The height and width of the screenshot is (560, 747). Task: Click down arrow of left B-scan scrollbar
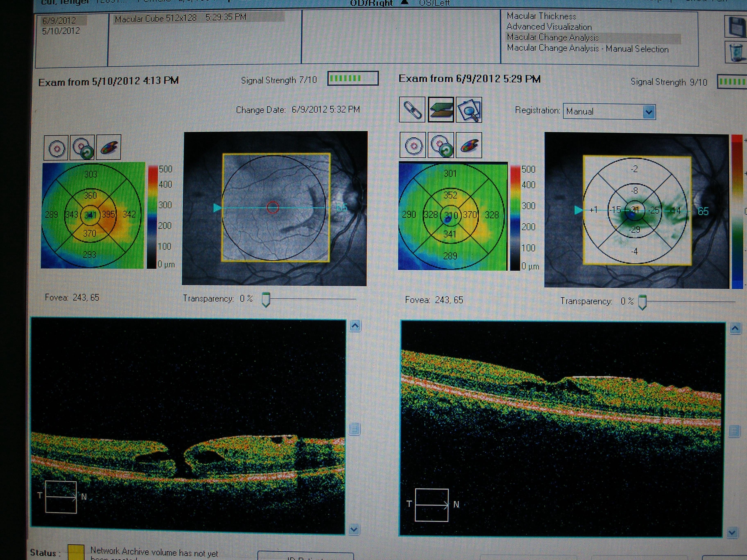click(x=354, y=529)
